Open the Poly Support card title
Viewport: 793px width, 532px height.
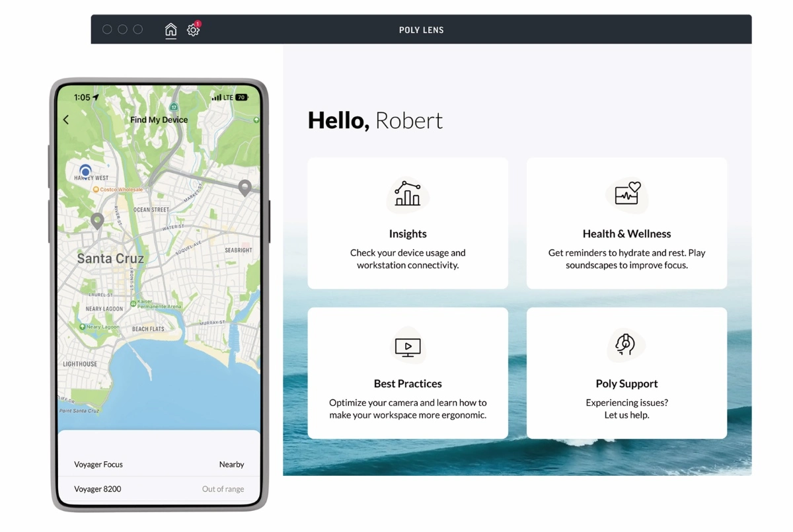[626, 384]
